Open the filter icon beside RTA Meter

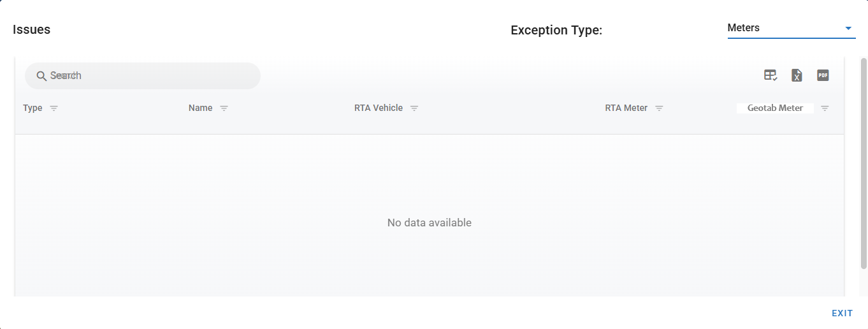[x=659, y=108]
